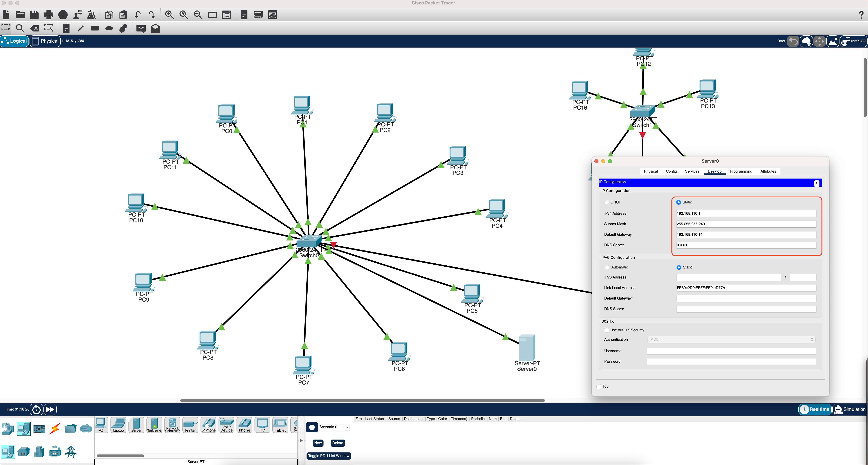
Task: Open the Attributes tab in Server0
Action: click(x=768, y=172)
